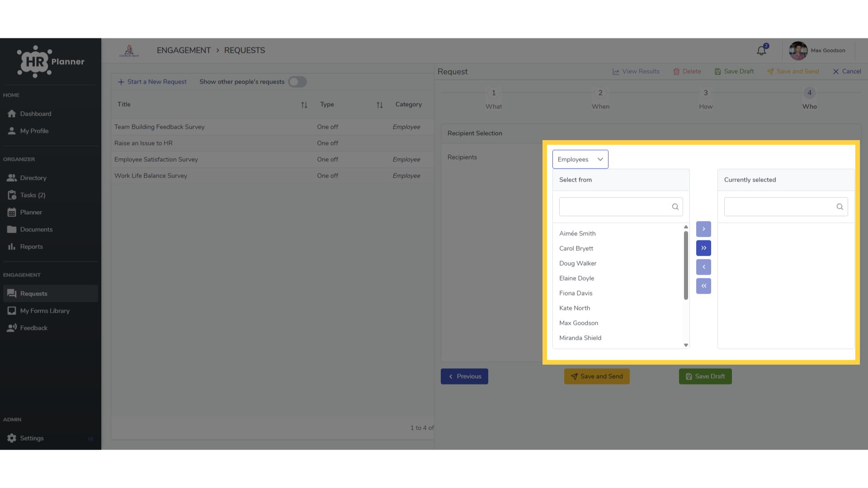
Task: Go to step 1 What
Action: point(494,99)
